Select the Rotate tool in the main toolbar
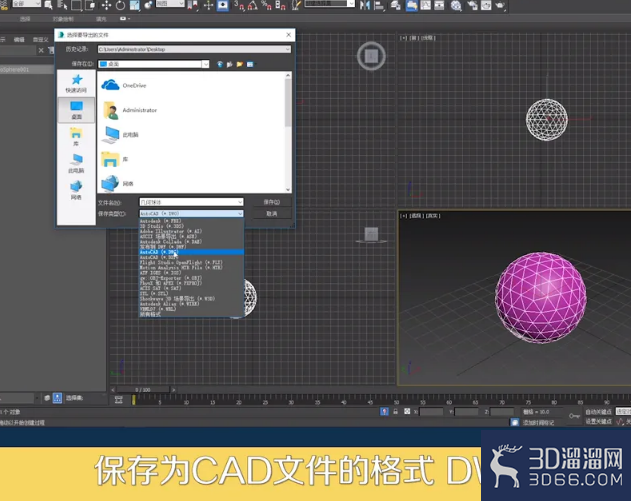631x501 pixels. pyautogui.click(x=120, y=5)
